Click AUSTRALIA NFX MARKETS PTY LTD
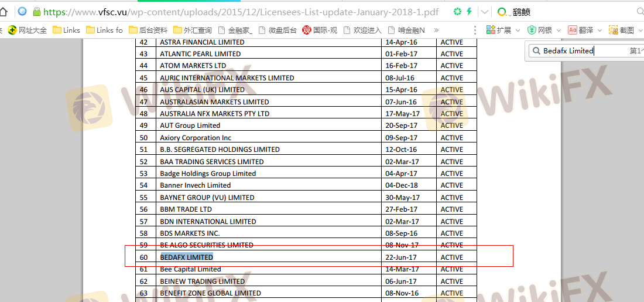The width and height of the screenshot is (644, 302). pyautogui.click(x=214, y=114)
